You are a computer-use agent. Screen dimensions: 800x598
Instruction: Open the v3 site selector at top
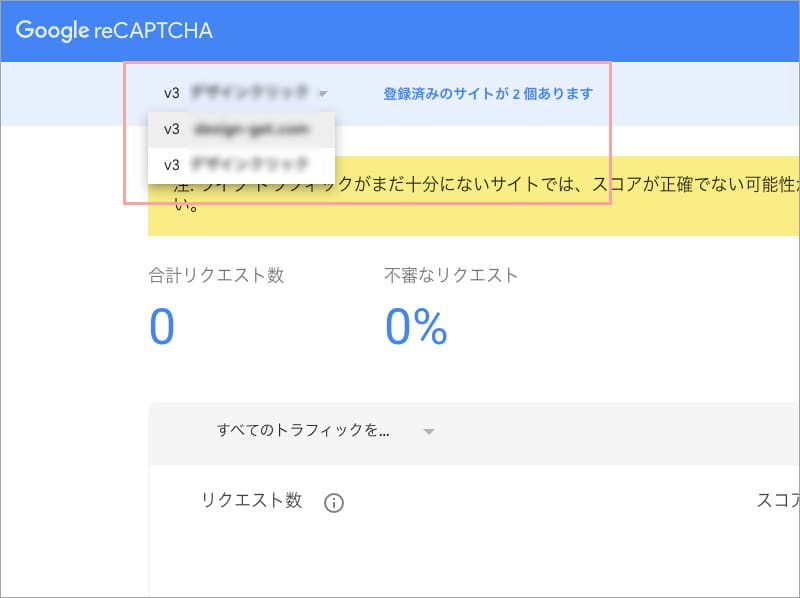238,93
